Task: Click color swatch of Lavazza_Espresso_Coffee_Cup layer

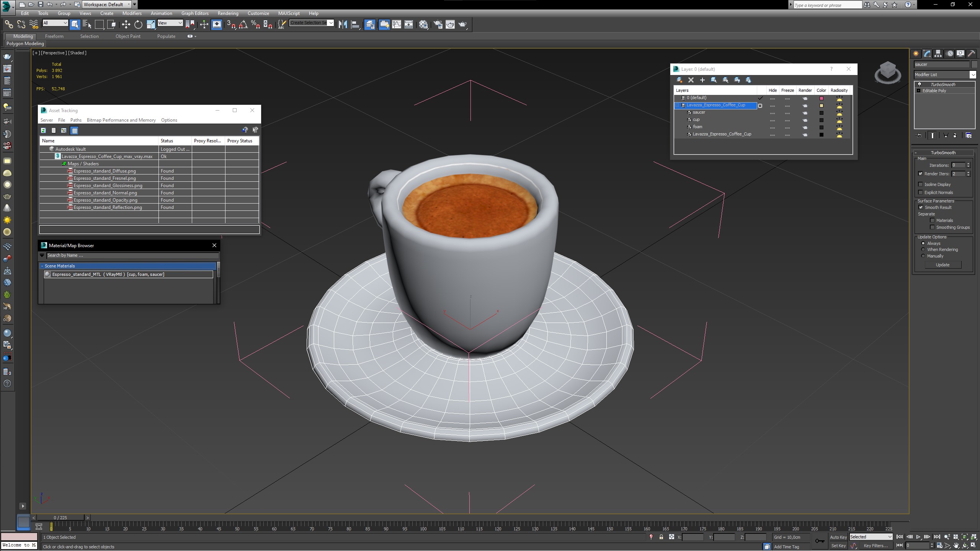Action: (821, 106)
